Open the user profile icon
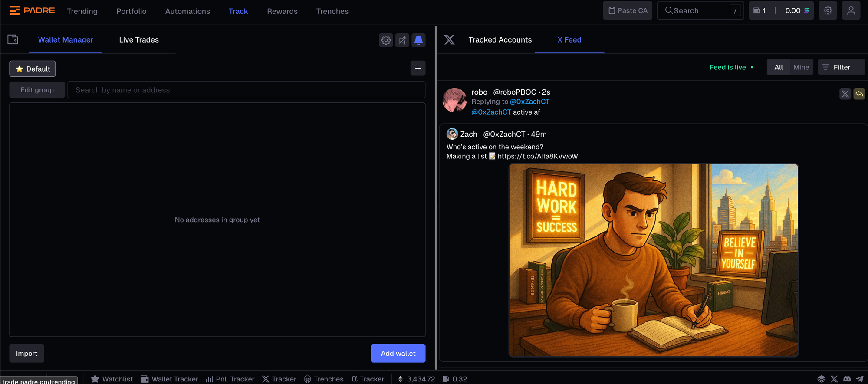Screen dimensions: 868x384 tap(851, 10)
